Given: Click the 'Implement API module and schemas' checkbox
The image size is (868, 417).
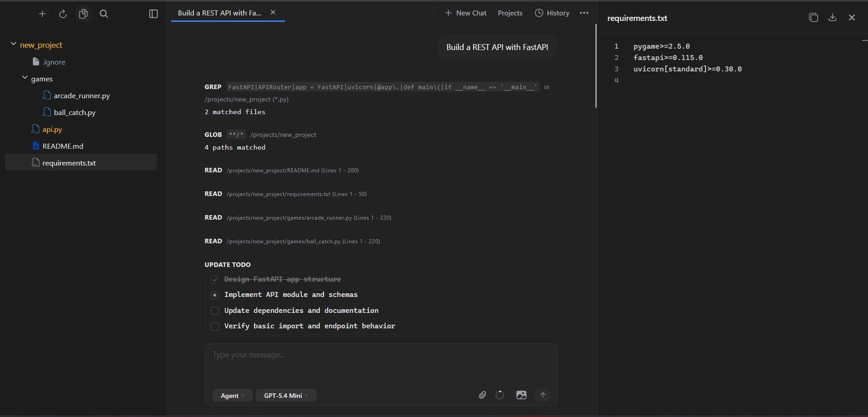Looking at the screenshot, I should pyautogui.click(x=215, y=295).
